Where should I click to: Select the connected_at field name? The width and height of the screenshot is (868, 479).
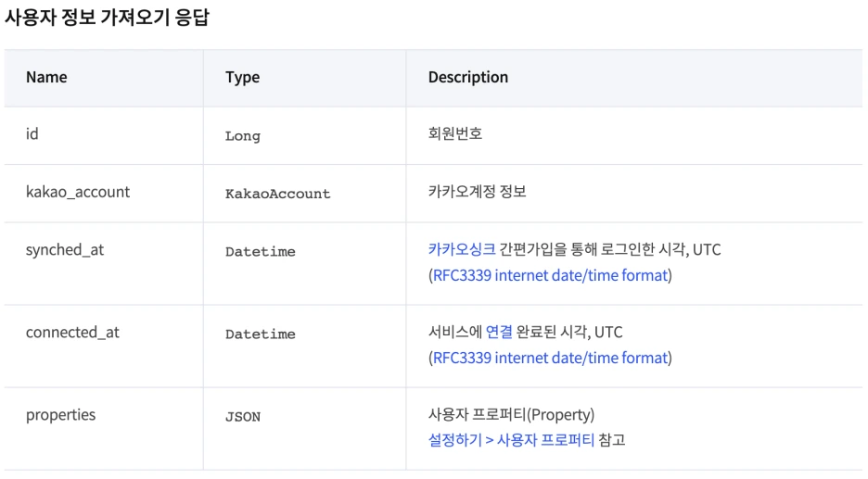72,333
